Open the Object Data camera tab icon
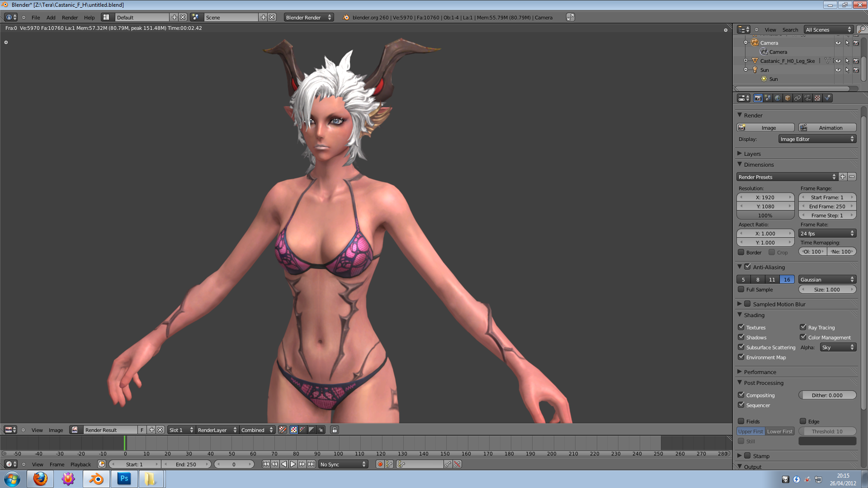Viewport: 868px width, 488px height. click(808, 98)
